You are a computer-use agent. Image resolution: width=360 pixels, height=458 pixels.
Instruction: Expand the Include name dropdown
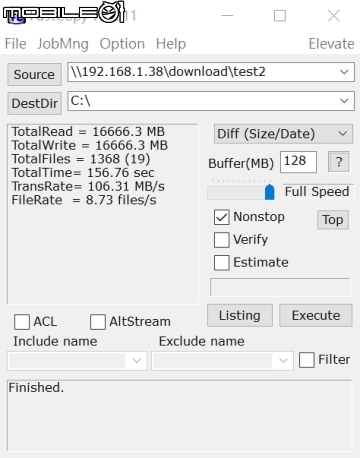(x=137, y=360)
